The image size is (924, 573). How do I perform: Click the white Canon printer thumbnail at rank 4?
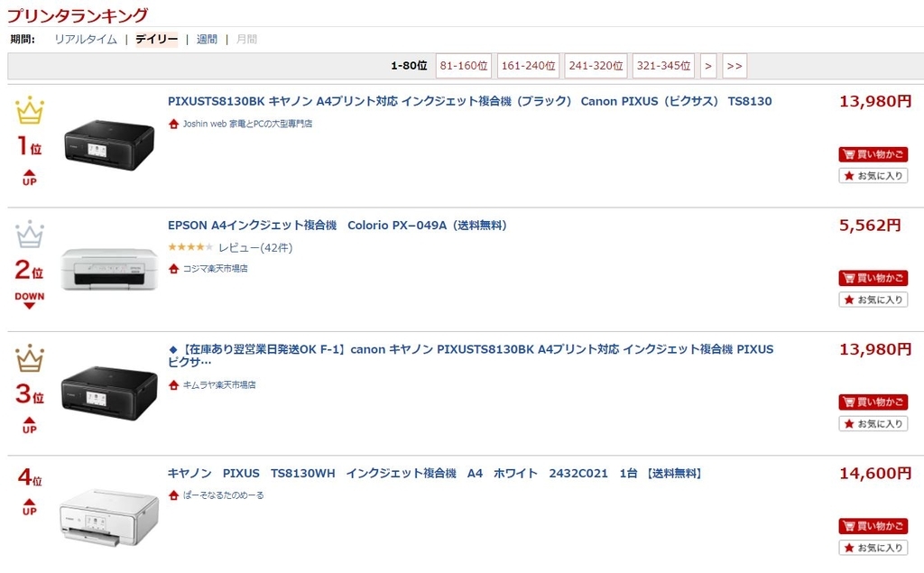[109, 519]
